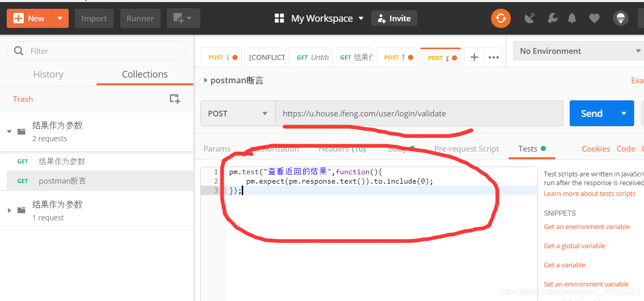644x301 pixels.
Task: Switch to the History tab
Action: [48, 74]
